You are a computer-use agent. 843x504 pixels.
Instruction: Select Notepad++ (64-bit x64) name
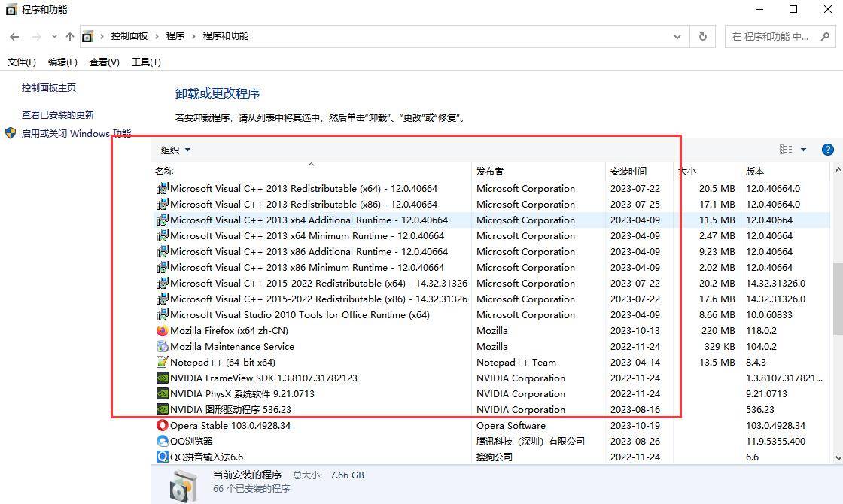coord(223,362)
